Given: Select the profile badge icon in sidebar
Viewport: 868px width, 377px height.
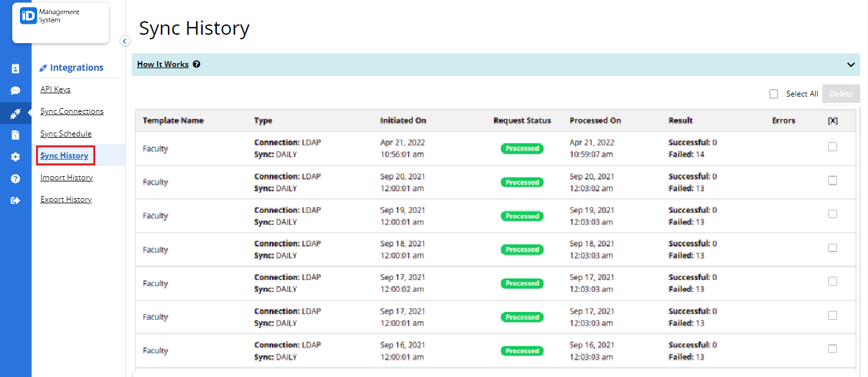Looking at the screenshot, I should pyautogui.click(x=15, y=68).
